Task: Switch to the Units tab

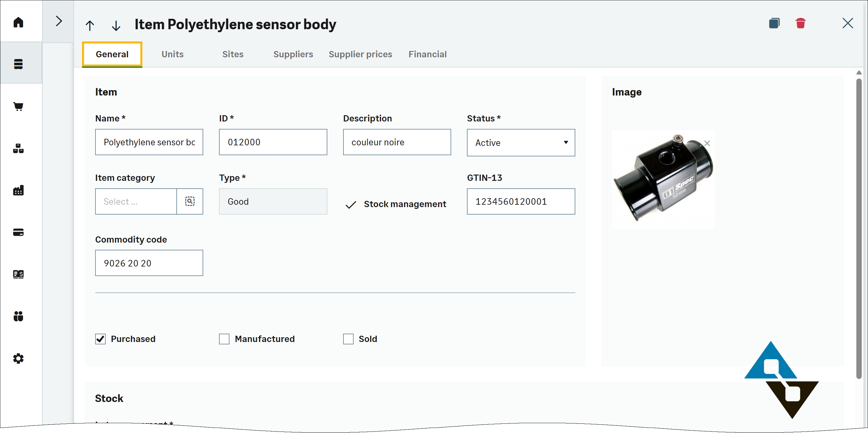Action: click(172, 54)
